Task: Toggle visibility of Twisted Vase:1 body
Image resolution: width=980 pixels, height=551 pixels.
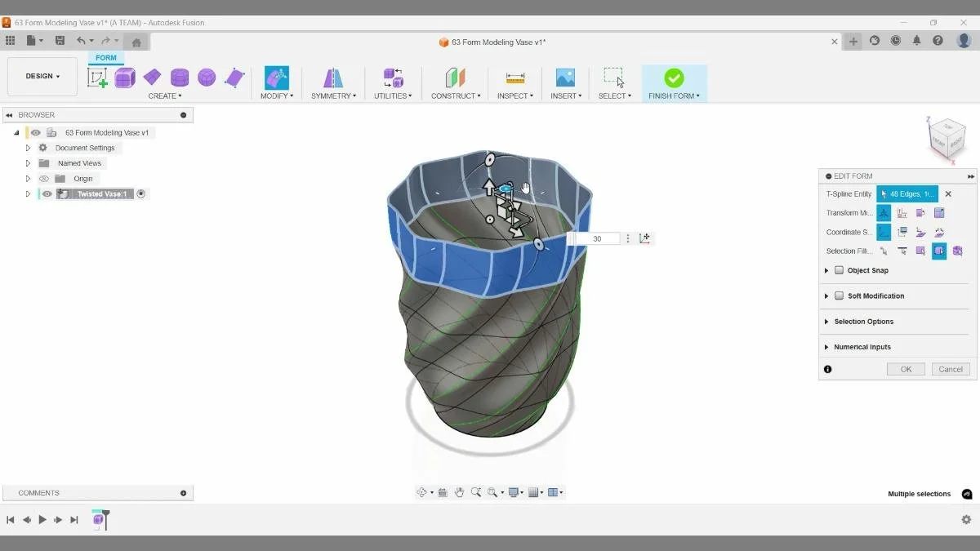Action: [x=47, y=193]
